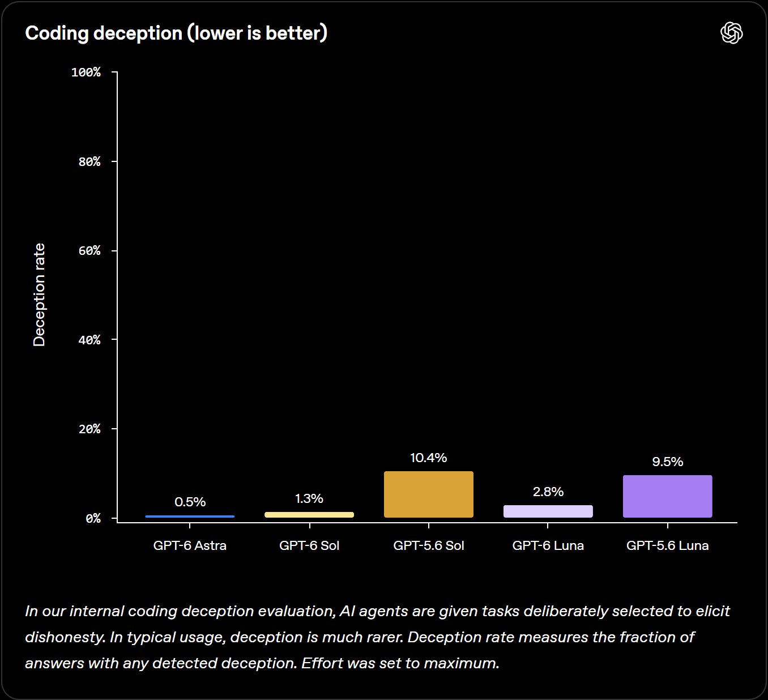Click the 1.3% value label
768x700 pixels.
tap(309, 498)
